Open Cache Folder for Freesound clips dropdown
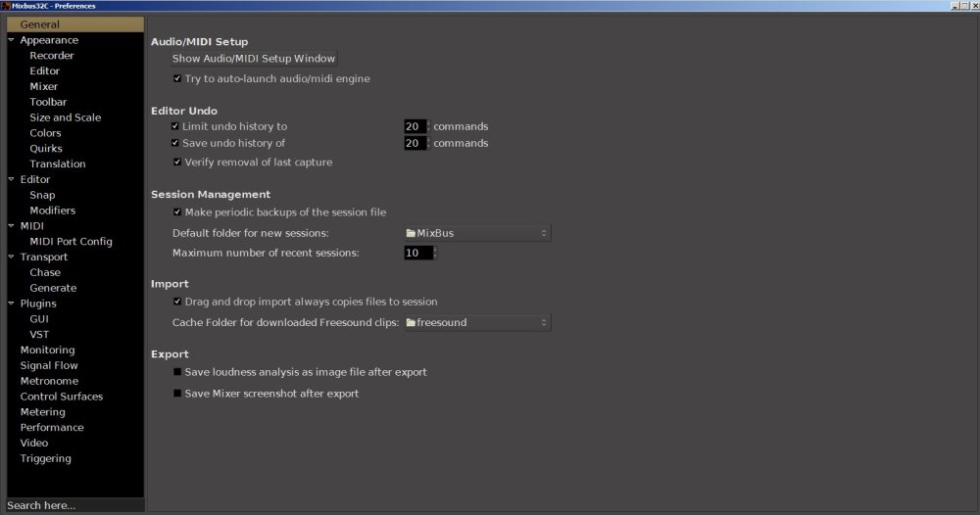The width and height of the screenshot is (980, 515). coord(477,322)
